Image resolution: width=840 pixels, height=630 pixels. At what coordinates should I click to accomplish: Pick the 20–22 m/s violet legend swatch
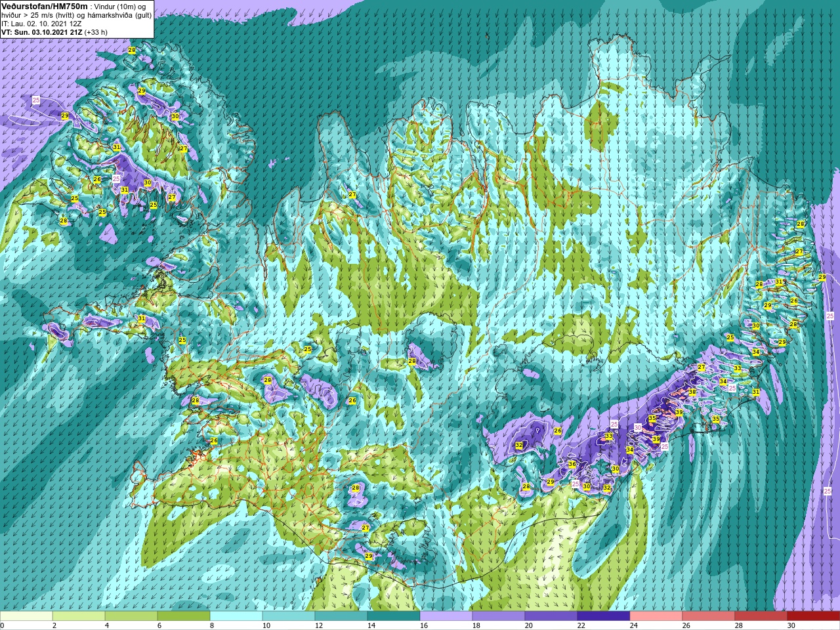tap(551, 616)
